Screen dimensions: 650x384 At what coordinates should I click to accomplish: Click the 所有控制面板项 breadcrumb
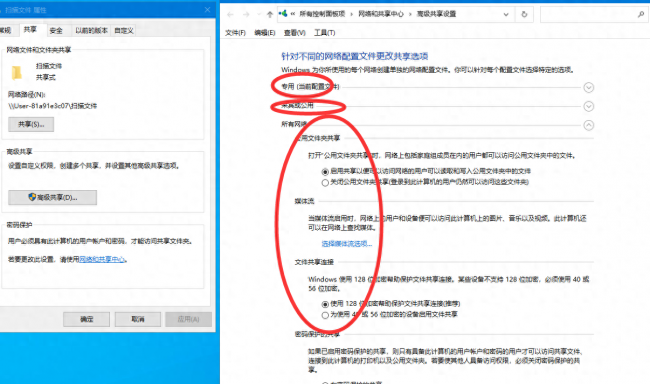pyautogui.click(x=322, y=14)
